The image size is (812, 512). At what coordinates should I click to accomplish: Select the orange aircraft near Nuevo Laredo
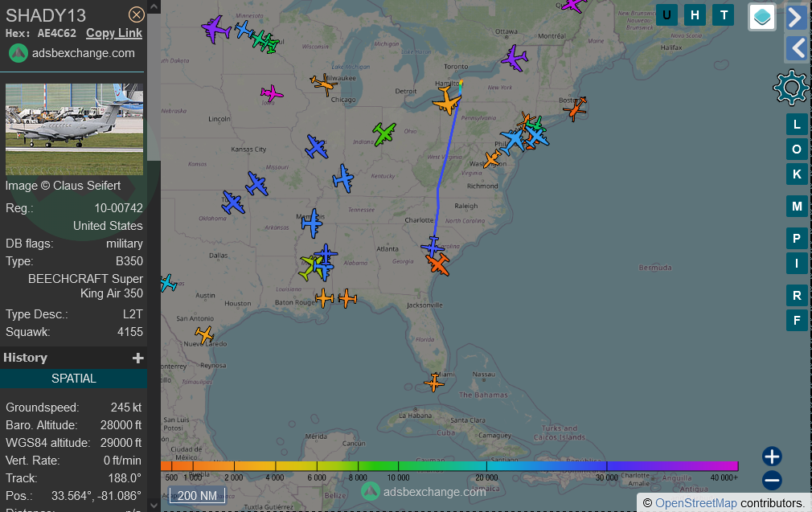click(204, 334)
